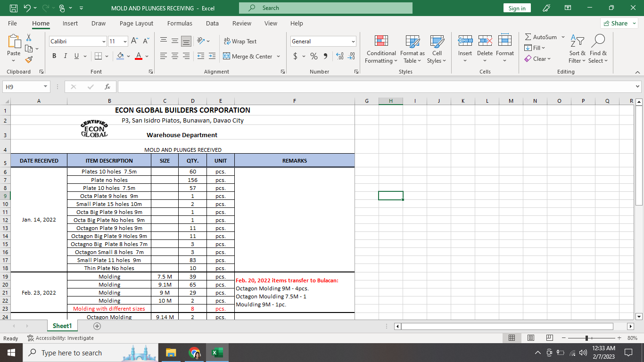Screen dimensions: 644x362
Task: Undo the last action
Action: [x=27, y=8]
